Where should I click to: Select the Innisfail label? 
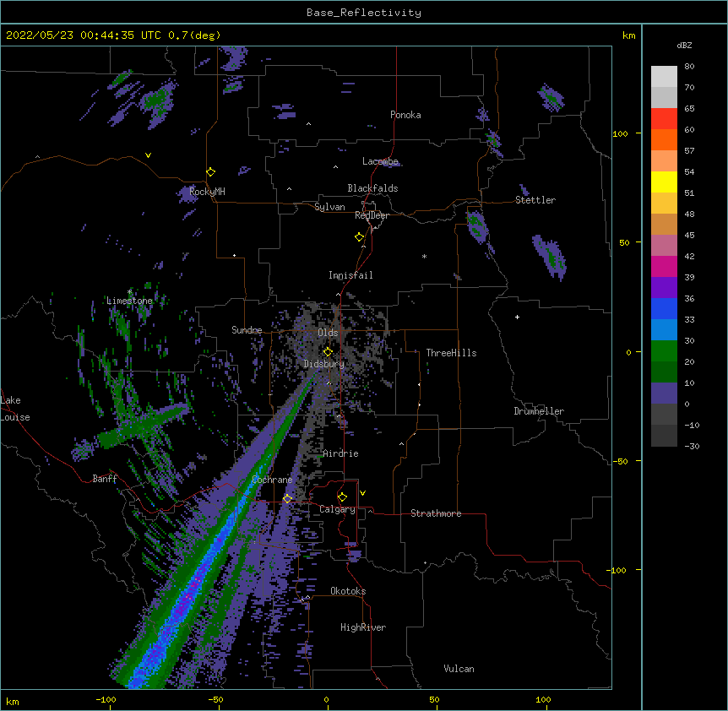pos(350,275)
